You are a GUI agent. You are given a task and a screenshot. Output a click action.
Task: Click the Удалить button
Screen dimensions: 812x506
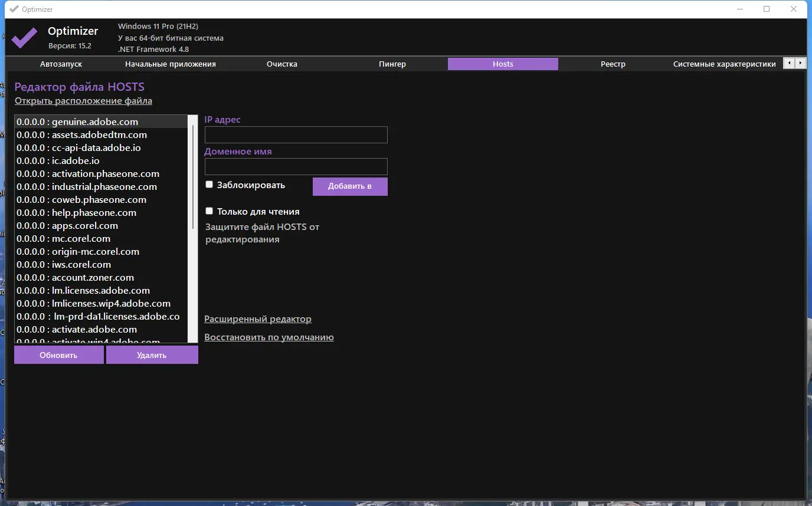coord(152,355)
